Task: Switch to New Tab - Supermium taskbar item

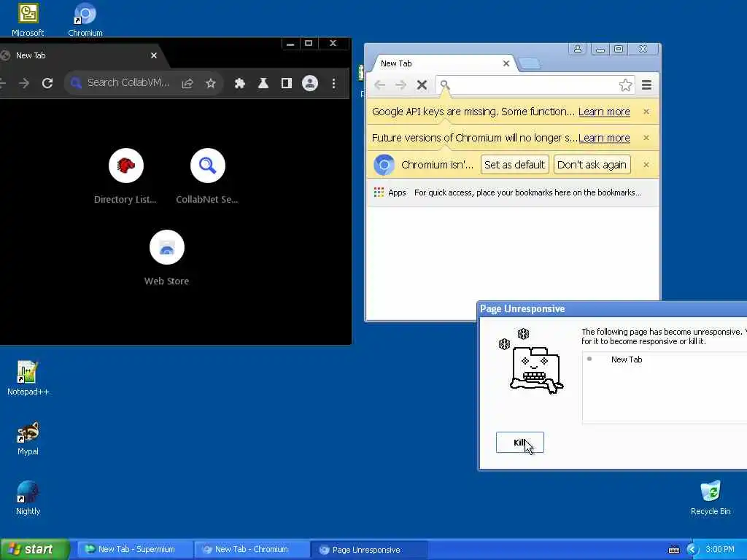Action: click(134, 550)
